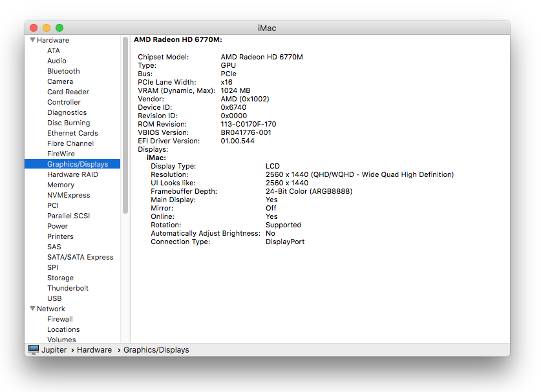
Task: Click the bold iMac display heading
Action: tap(156, 158)
